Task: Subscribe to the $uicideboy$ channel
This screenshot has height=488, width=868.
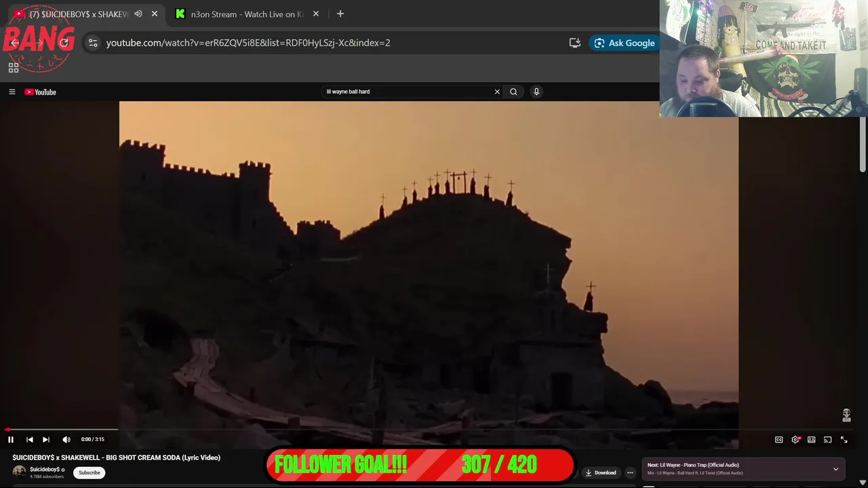Action: [89, 472]
